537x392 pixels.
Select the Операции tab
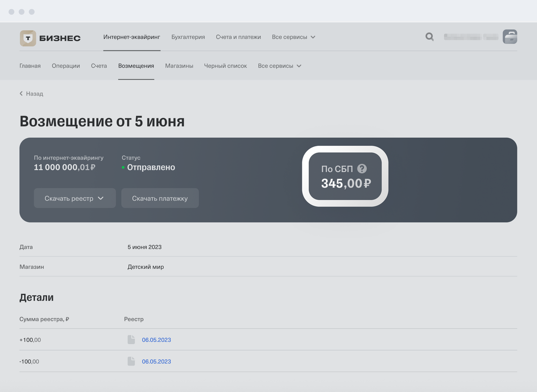coord(66,66)
